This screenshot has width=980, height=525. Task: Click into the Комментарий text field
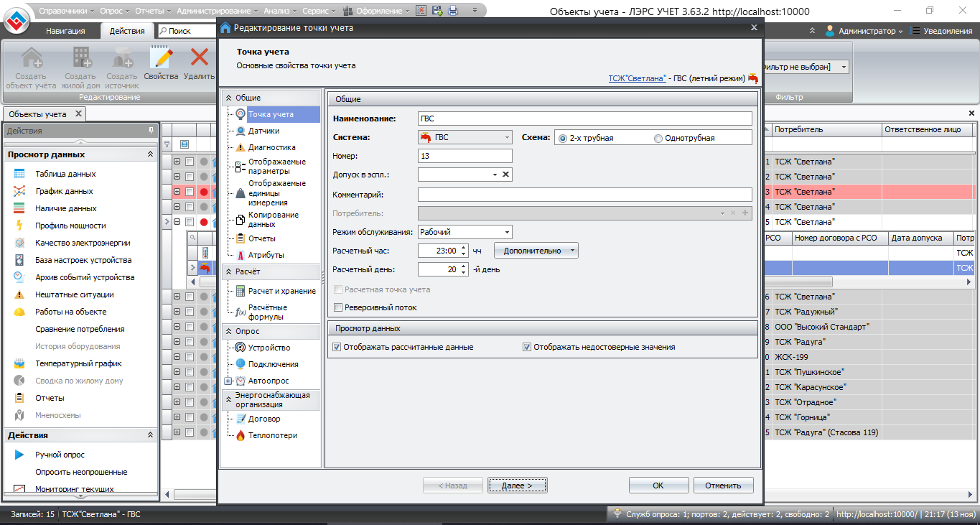pyautogui.click(x=584, y=195)
